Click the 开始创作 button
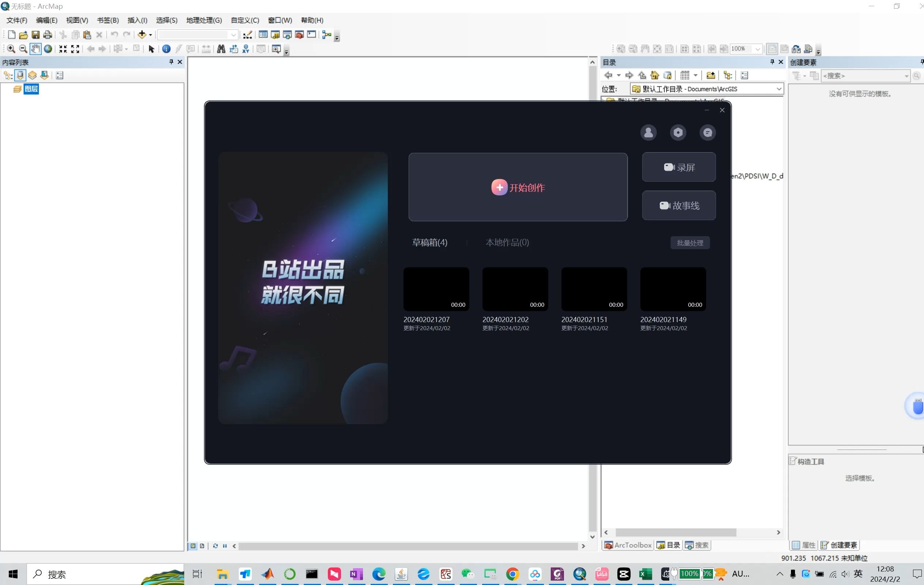This screenshot has width=924, height=585. pyautogui.click(x=518, y=187)
